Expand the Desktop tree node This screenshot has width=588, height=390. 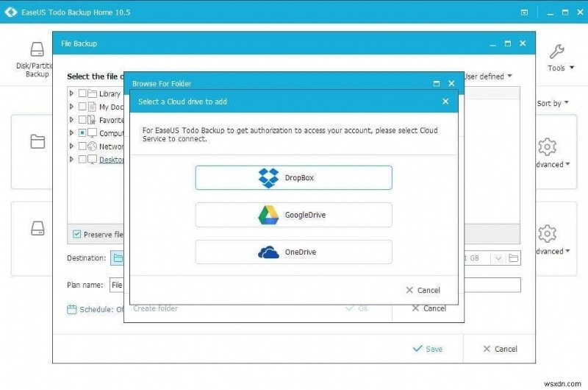[71, 159]
